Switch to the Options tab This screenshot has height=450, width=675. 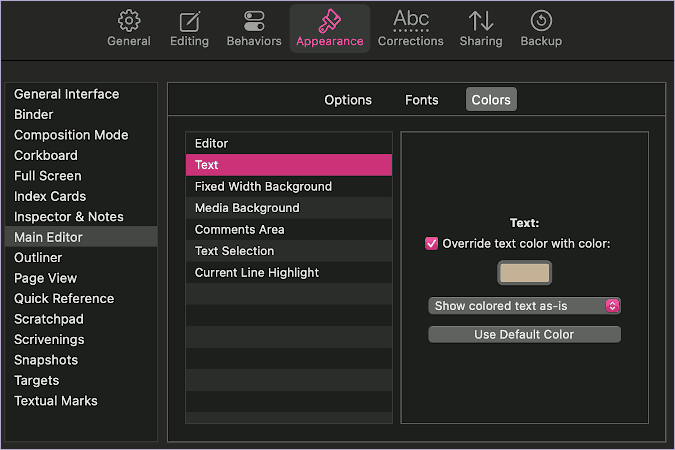pos(348,100)
